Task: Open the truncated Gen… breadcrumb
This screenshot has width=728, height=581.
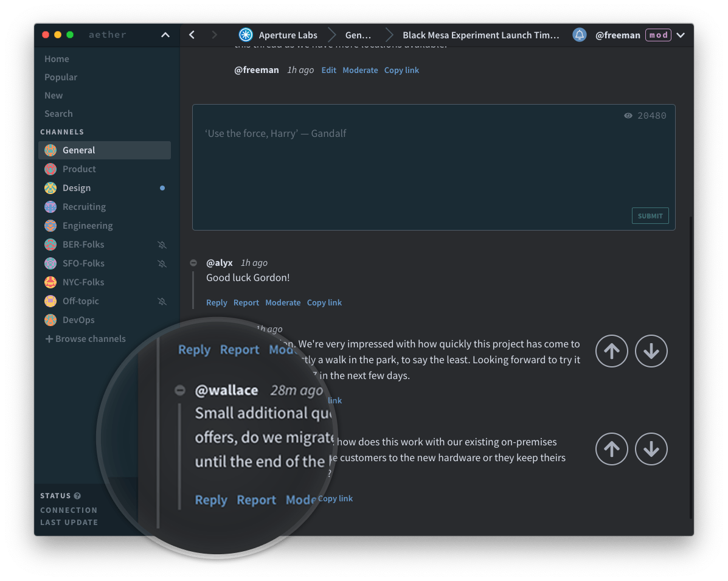Action: 358,35
